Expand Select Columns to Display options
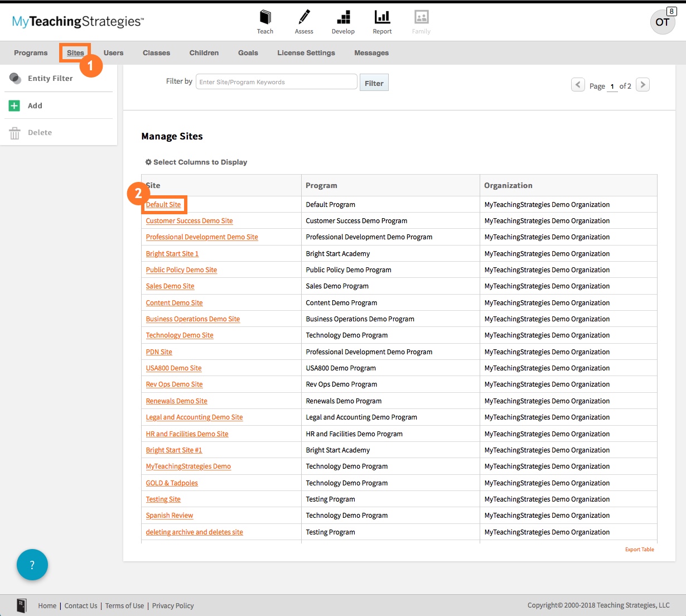The height and width of the screenshot is (616, 686). click(x=196, y=162)
